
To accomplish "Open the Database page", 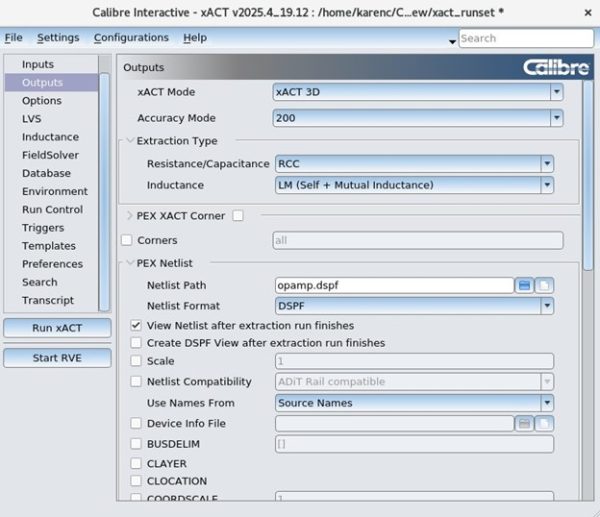I will click(46, 173).
